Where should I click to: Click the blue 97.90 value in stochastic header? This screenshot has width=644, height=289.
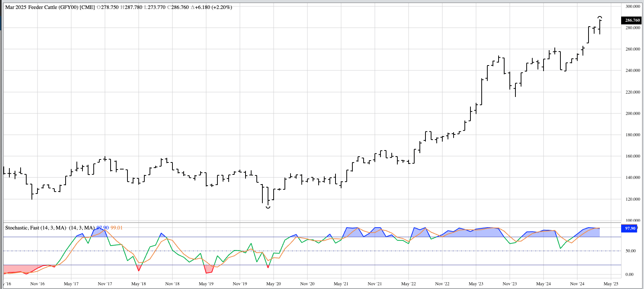[103, 228]
